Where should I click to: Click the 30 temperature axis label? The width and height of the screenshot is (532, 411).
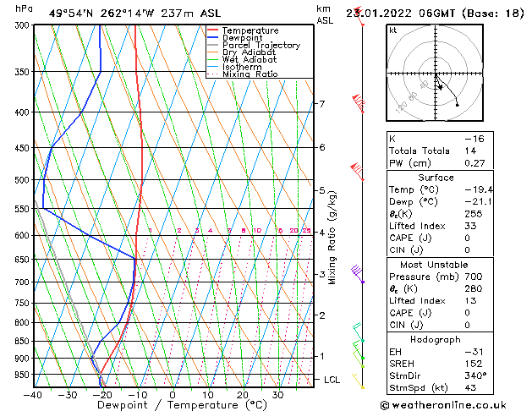[x=277, y=395]
